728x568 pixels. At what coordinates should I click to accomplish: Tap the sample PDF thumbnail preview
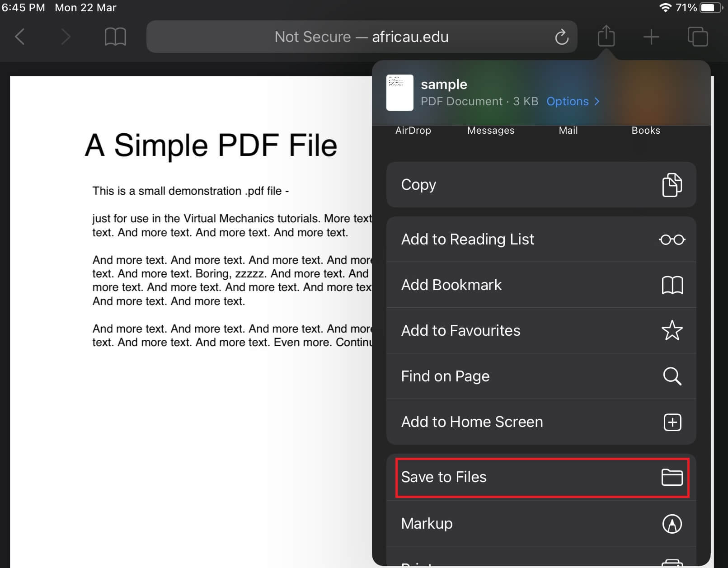(399, 93)
